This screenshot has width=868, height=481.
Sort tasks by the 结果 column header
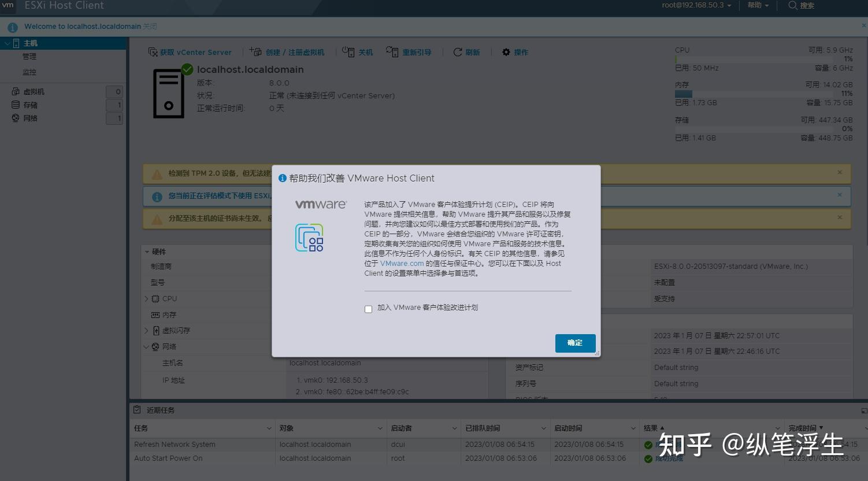click(x=651, y=428)
